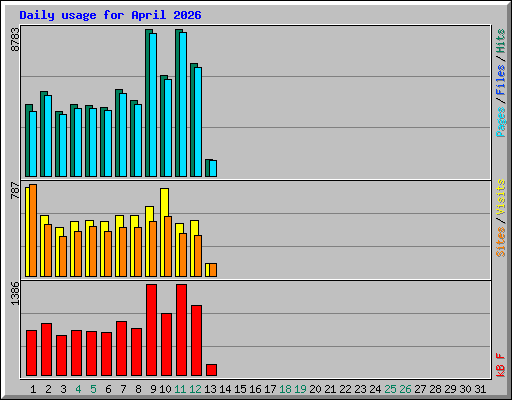Click day label 15 on the x-axis
The height and width of the screenshot is (400, 512).
click(x=240, y=389)
